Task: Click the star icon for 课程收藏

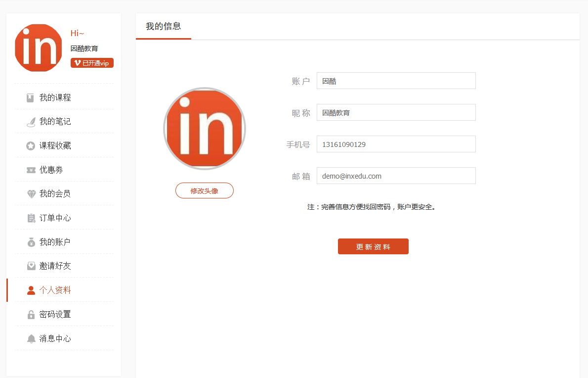Action: tap(31, 146)
